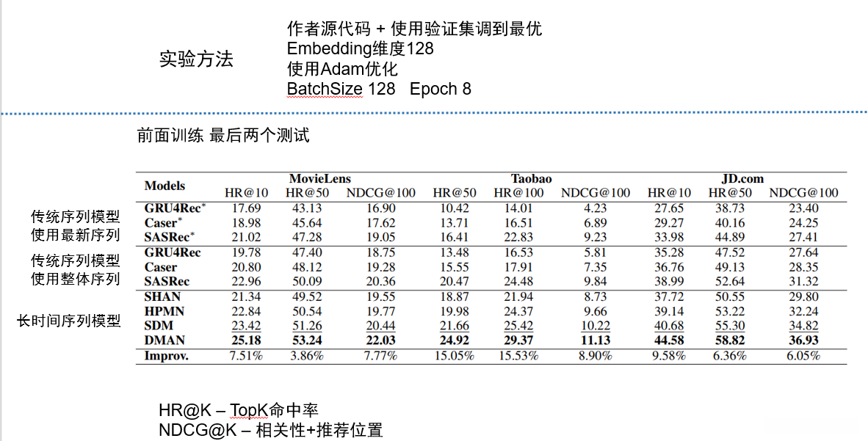Click underlined value 23.42 in SDM row

pos(246,325)
